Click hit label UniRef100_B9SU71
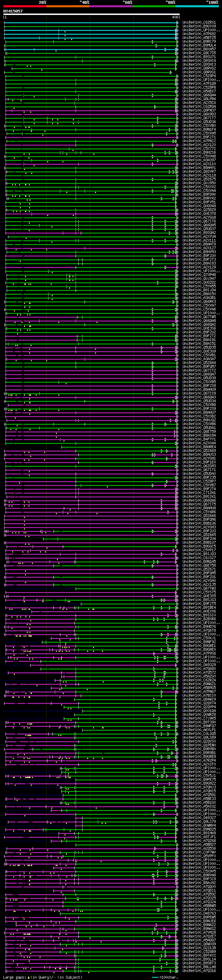 (x=199, y=57)
